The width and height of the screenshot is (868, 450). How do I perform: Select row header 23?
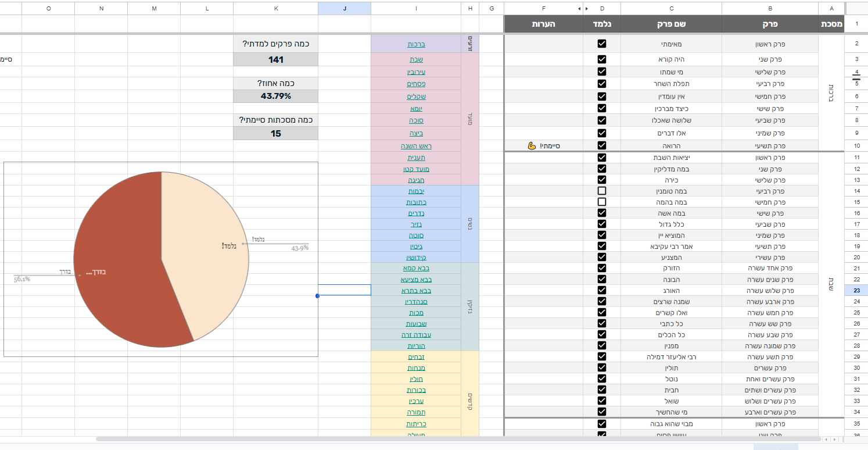(856, 290)
